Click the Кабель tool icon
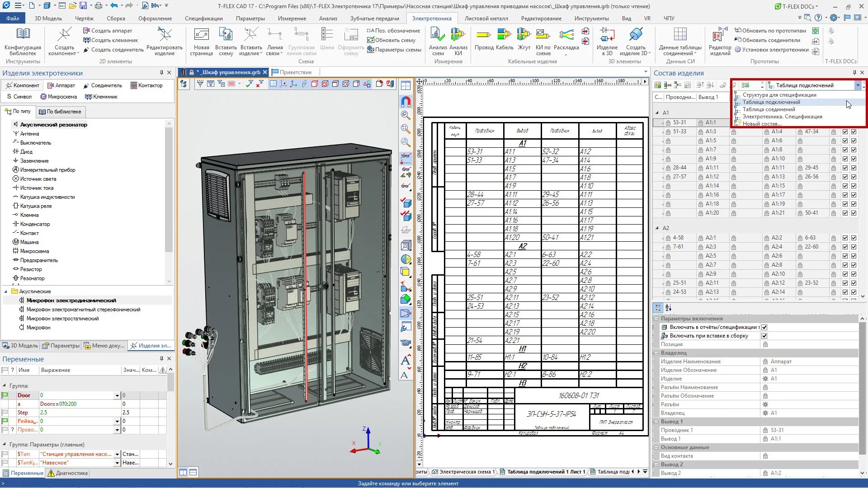Image resolution: width=868 pixels, height=488 pixels. 504,35
